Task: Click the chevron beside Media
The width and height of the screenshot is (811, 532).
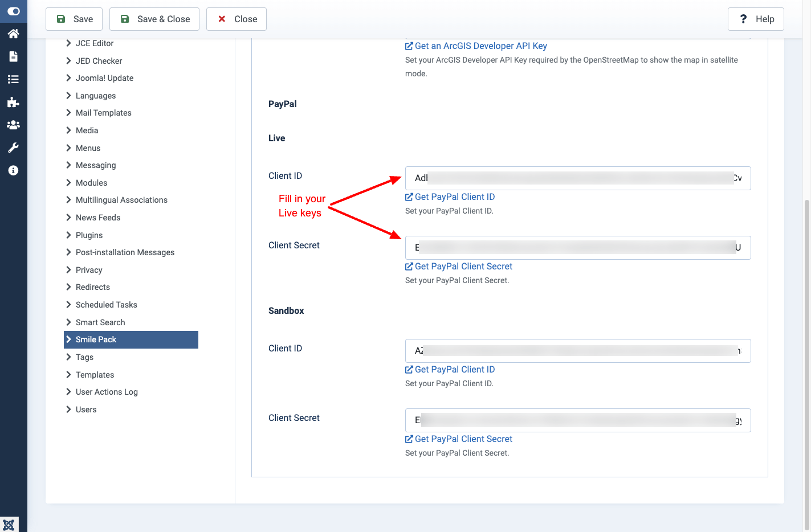Action: point(68,130)
